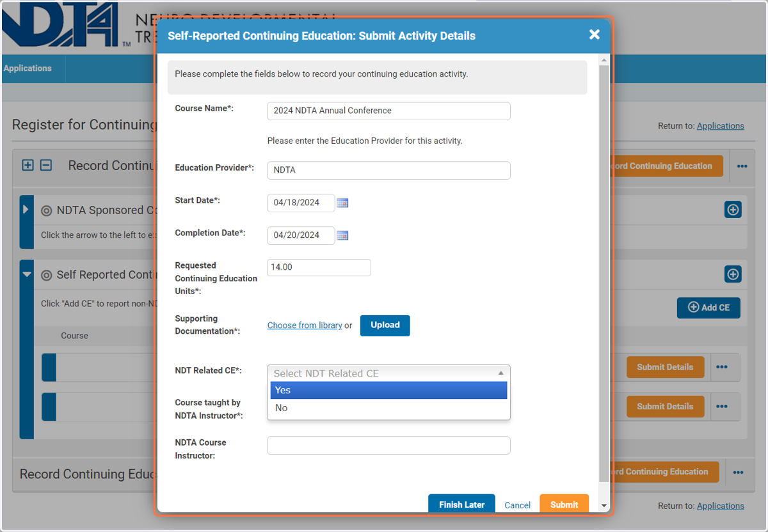Click the first Submit Details button

[665, 367]
